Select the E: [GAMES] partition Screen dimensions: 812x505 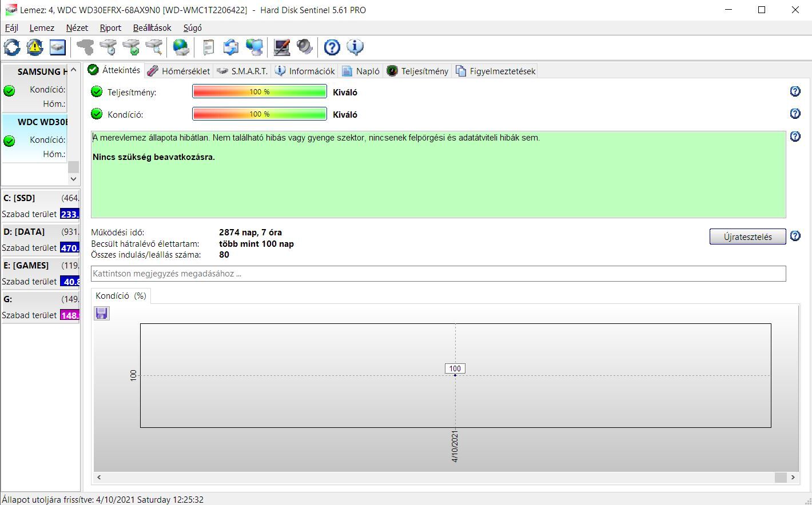coord(41,273)
